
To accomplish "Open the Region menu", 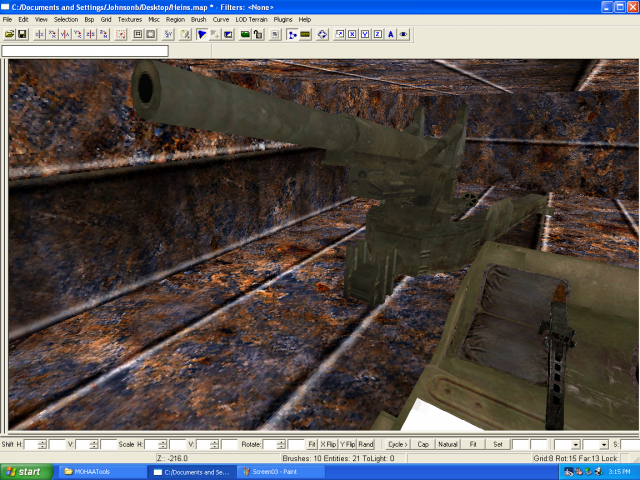I will coord(175,19).
